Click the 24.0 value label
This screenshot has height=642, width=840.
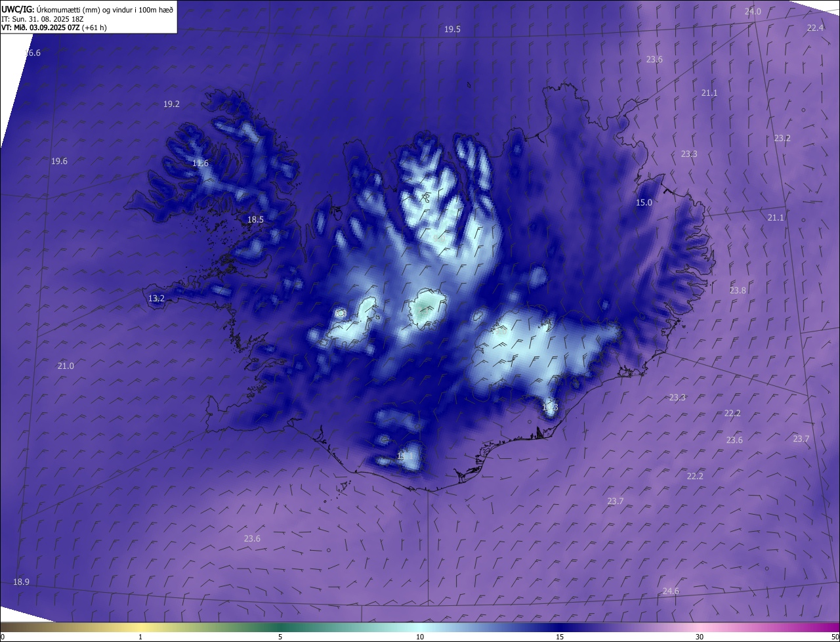753,12
